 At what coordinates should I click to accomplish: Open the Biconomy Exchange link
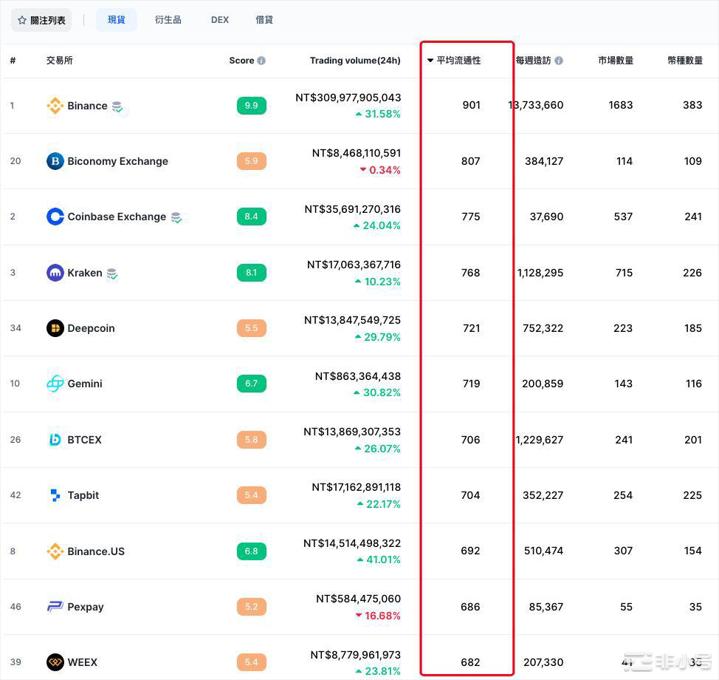tap(118, 161)
